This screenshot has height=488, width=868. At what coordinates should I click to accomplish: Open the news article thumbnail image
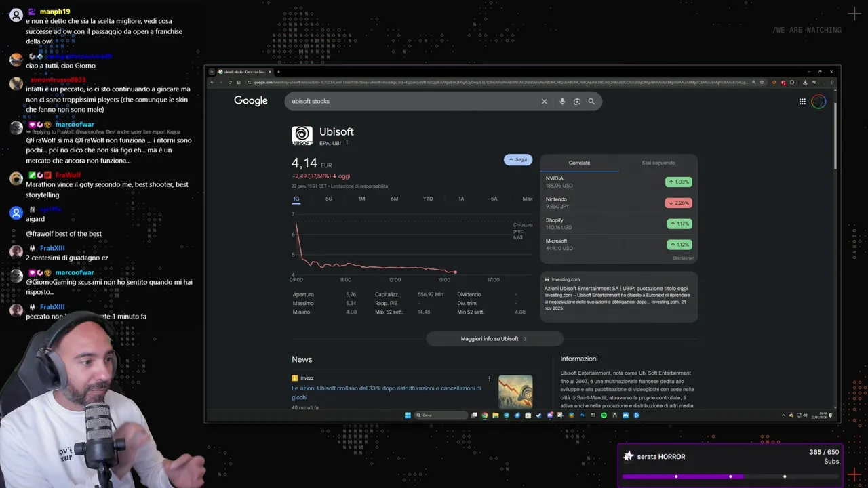point(515,392)
